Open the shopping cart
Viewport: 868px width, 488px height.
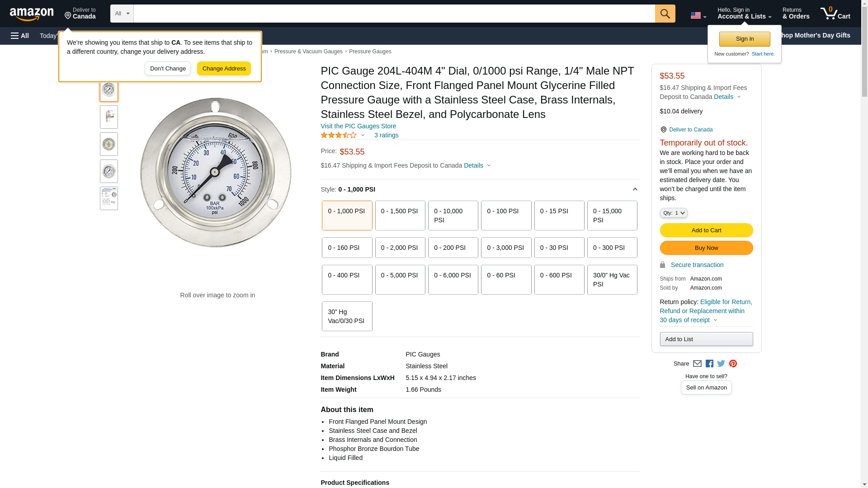click(x=835, y=13)
